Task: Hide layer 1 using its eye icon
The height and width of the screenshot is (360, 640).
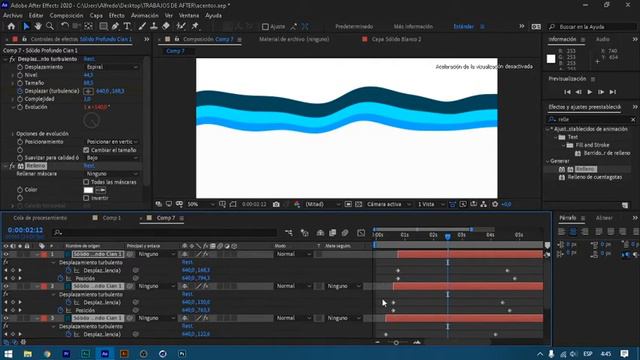Action: tap(6, 254)
